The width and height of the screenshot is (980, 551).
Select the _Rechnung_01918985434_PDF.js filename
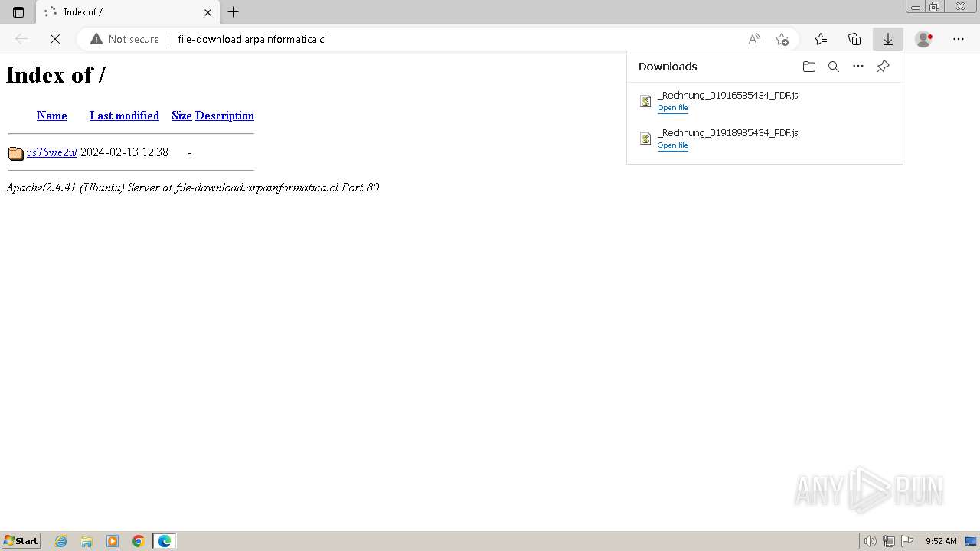(727, 133)
